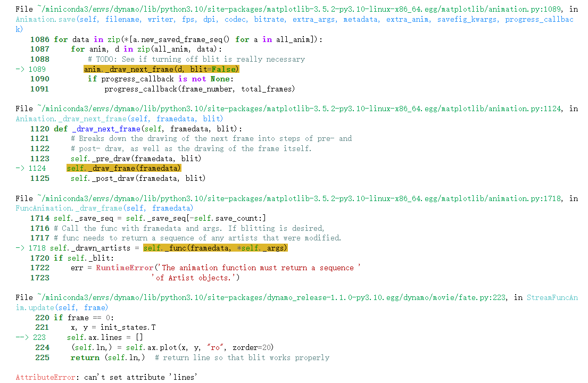Viewport: 588px width, 383px height.
Task: Click the '# TODO: See if turning off blit' comment
Action: coord(196,59)
